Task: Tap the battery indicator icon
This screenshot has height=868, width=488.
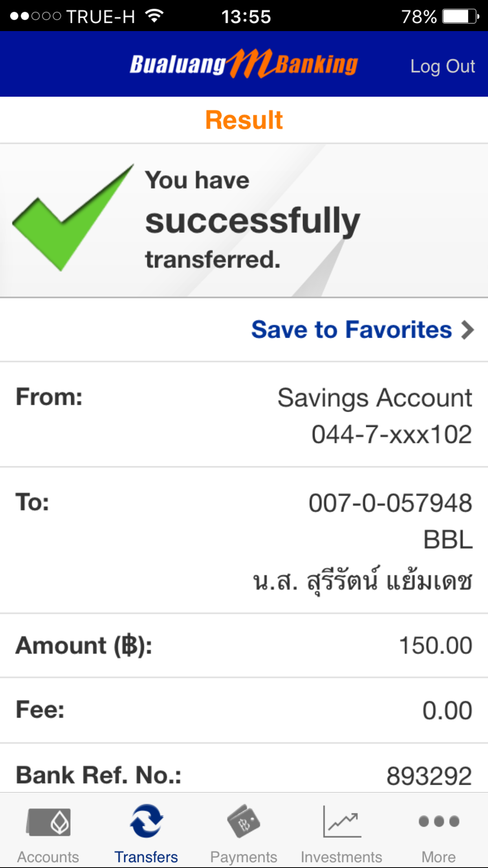Action: point(460,17)
